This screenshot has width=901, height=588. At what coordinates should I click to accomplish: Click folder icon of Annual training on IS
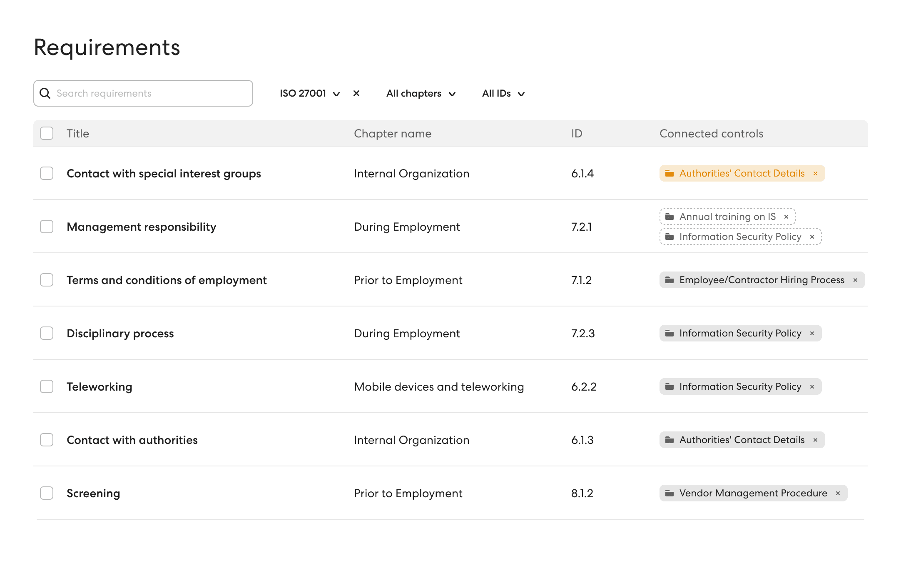pos(670,217)
